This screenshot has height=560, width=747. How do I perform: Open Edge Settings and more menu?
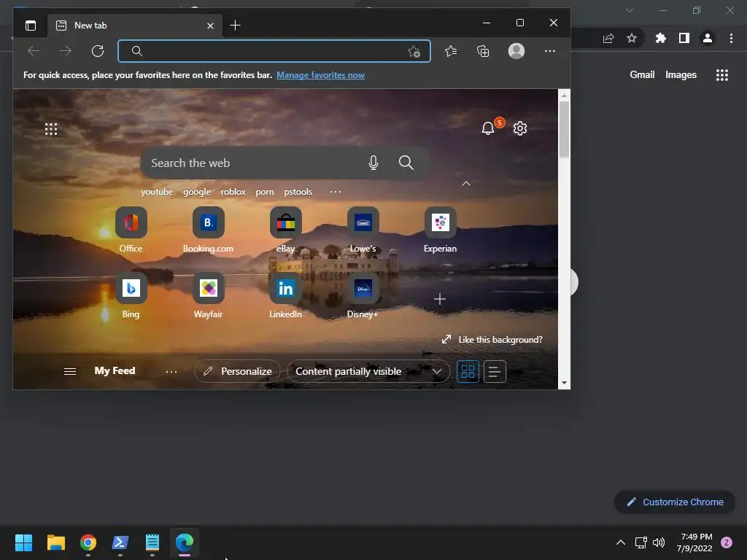click(x=550, y=51)
